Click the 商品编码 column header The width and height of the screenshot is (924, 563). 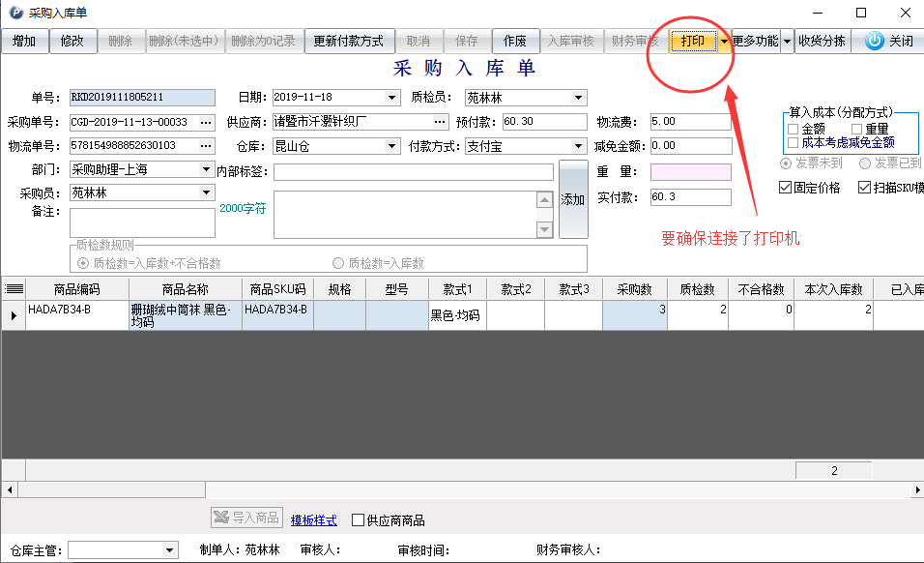click(77, 289)
